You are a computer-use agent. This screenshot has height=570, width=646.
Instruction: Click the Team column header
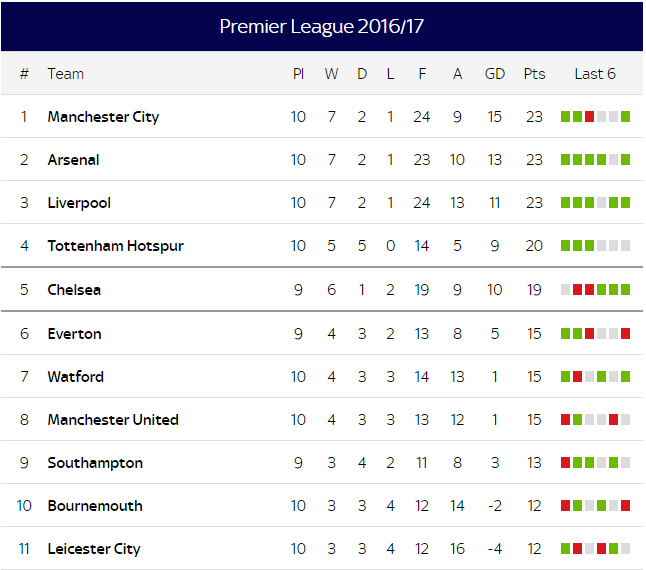point(66,74)
